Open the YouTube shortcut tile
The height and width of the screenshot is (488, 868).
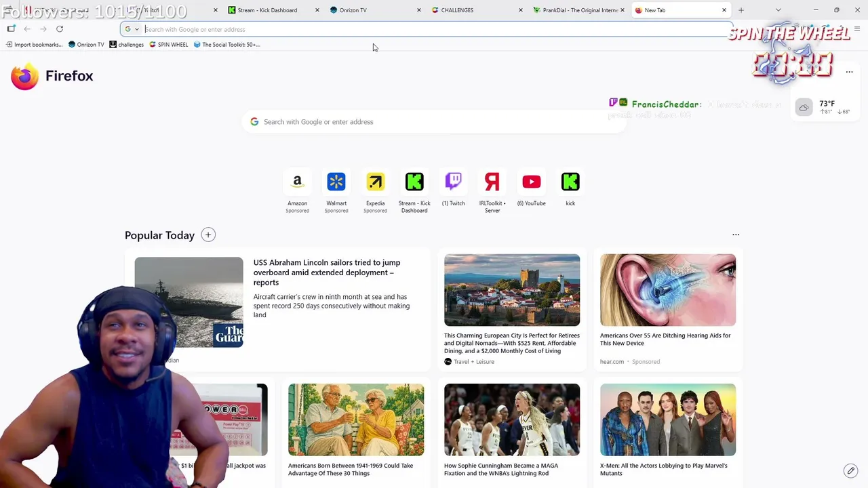coord(532,188)
